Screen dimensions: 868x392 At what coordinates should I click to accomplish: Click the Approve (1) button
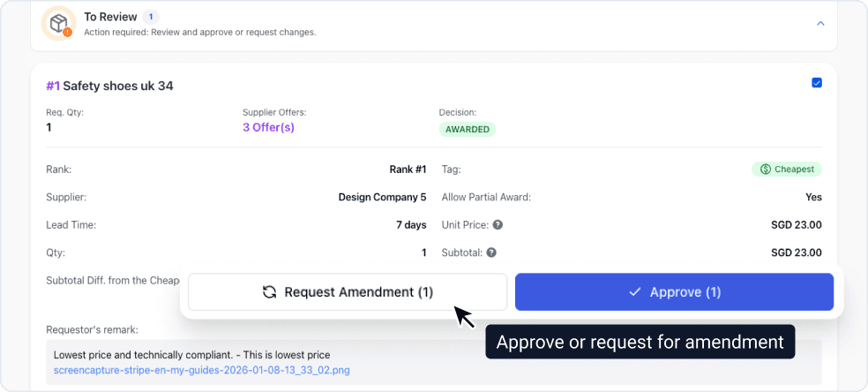click(674, 291)
